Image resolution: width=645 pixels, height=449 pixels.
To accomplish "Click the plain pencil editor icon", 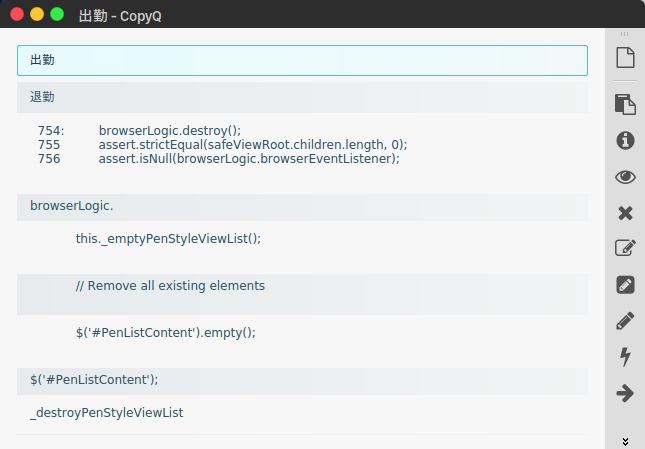I will (x=625, y=321).
